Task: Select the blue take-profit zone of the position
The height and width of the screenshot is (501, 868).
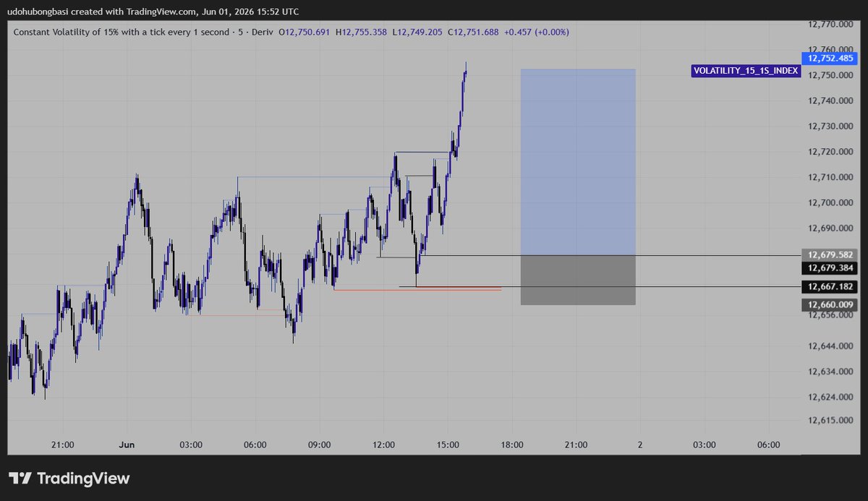Action: 578,162
